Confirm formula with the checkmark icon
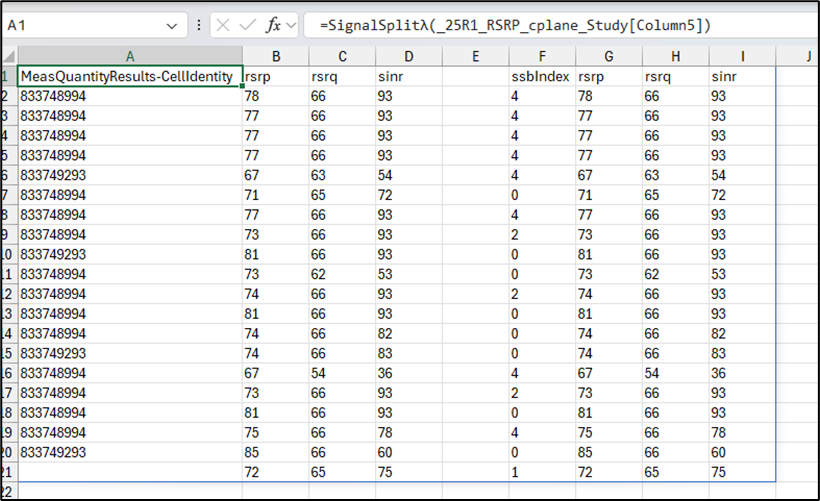 coord(247,25)
